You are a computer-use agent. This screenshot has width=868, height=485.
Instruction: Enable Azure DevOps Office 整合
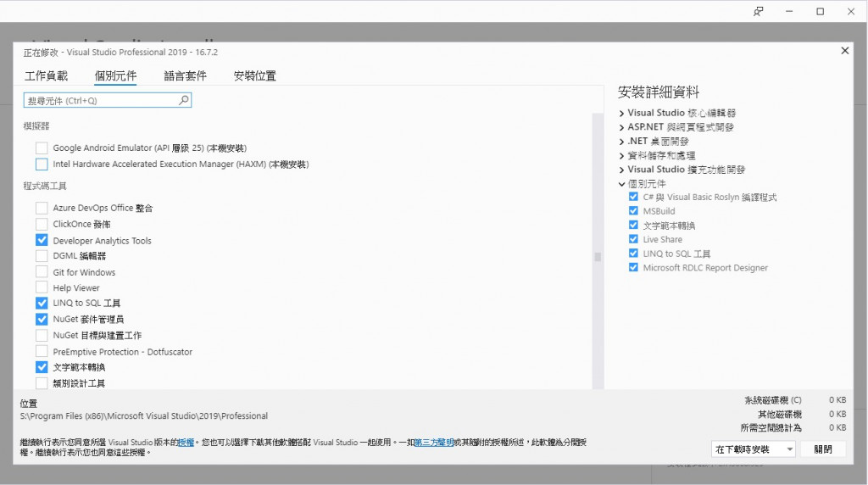[42, 208]
